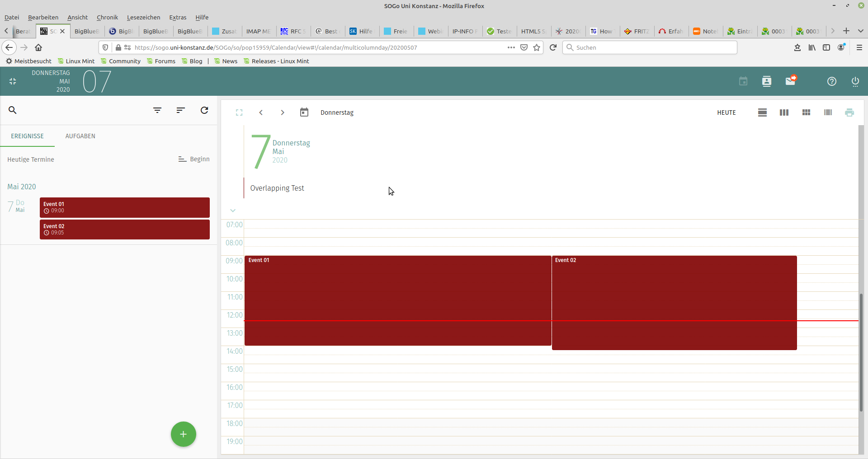
Task: Toggle fullscreen calendar view
Action: [239, 112]
